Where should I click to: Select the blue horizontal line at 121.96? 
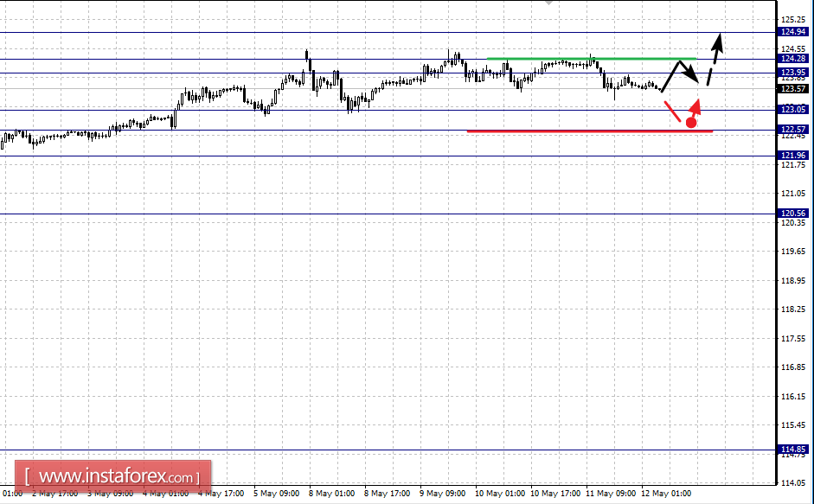click(388, 156)
